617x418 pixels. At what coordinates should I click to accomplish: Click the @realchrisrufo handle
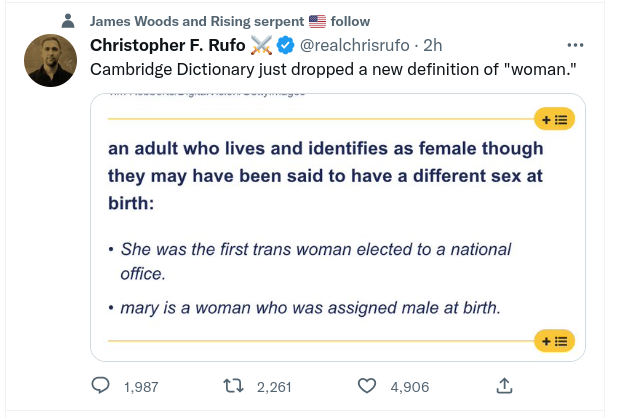(354, 45)
